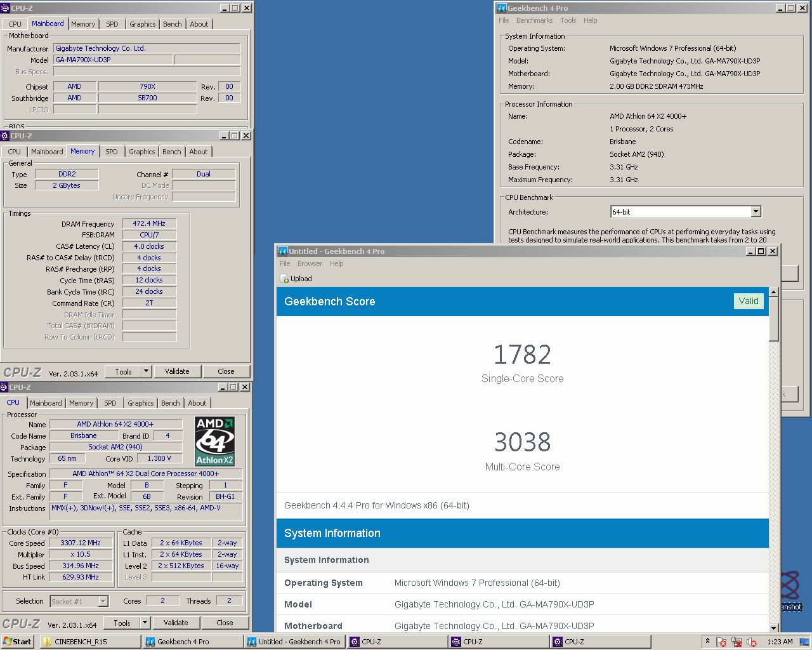Click HT Link value 629.93 MHz

[81, 577]
